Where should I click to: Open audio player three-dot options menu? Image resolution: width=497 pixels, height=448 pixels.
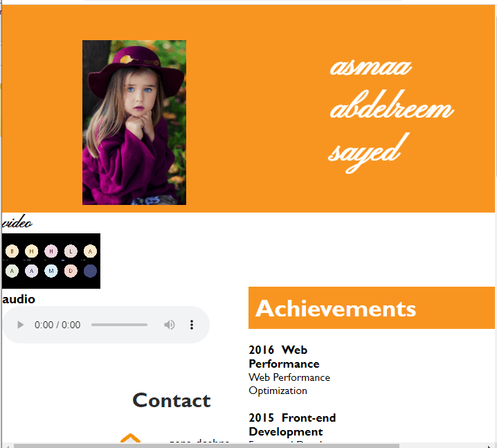click(192, 325)
